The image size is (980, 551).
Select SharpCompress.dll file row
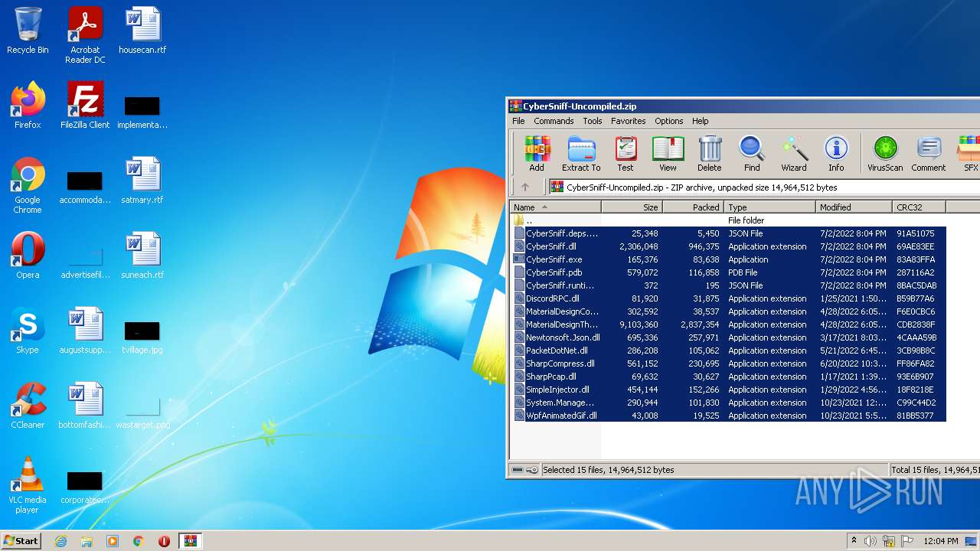(730, 364)
